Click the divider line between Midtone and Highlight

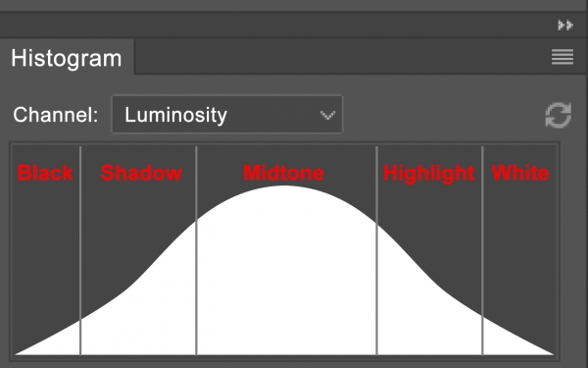coord(377,250)
